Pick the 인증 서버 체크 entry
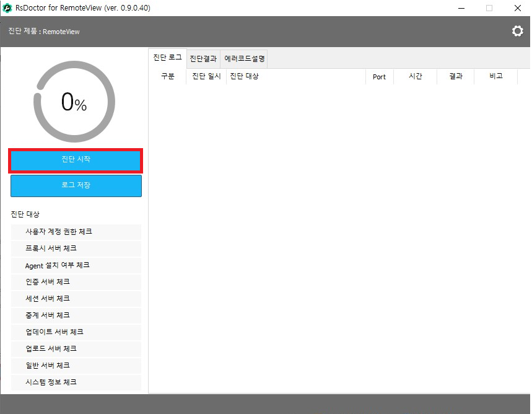532x414 pixels. (47, 282)
